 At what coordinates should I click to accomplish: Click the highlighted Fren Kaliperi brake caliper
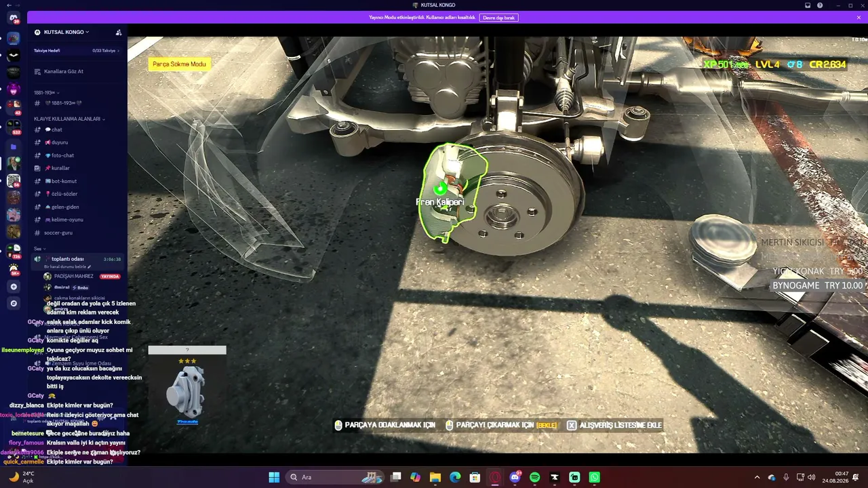(453, 192)
